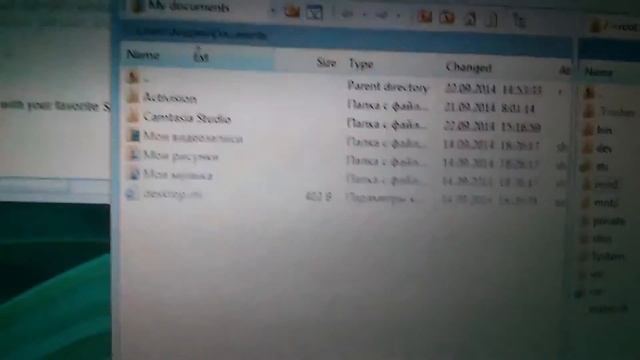
Task: Click the parent directory toolbar icon
Action: [424, 16]
